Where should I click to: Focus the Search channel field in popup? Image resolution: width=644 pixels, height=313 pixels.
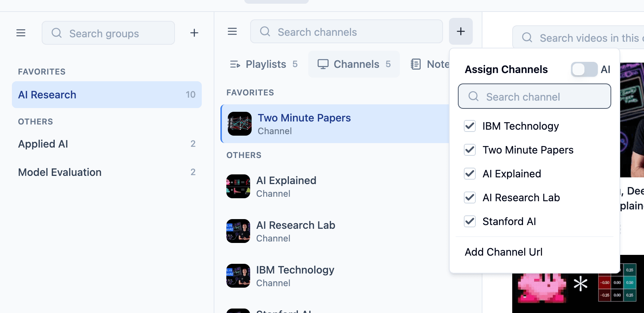pos(535,96)
